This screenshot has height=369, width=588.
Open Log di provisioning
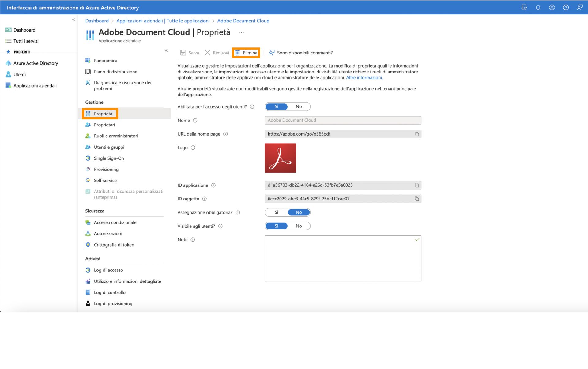point(113,304)
